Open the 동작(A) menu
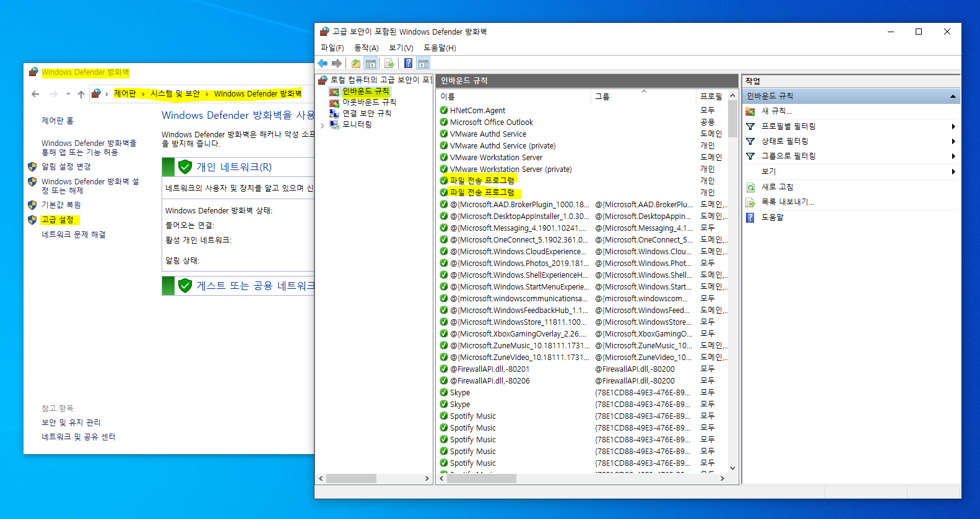 click(366, 48)
